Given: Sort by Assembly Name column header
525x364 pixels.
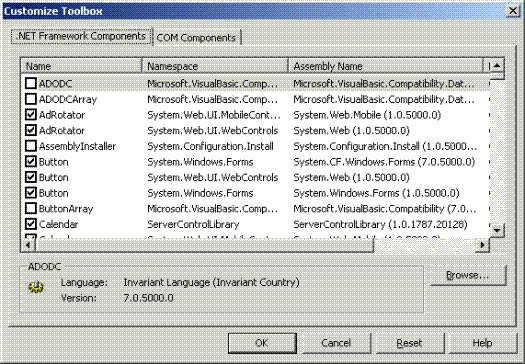Looking at the screenshot, I should point(386,66).
